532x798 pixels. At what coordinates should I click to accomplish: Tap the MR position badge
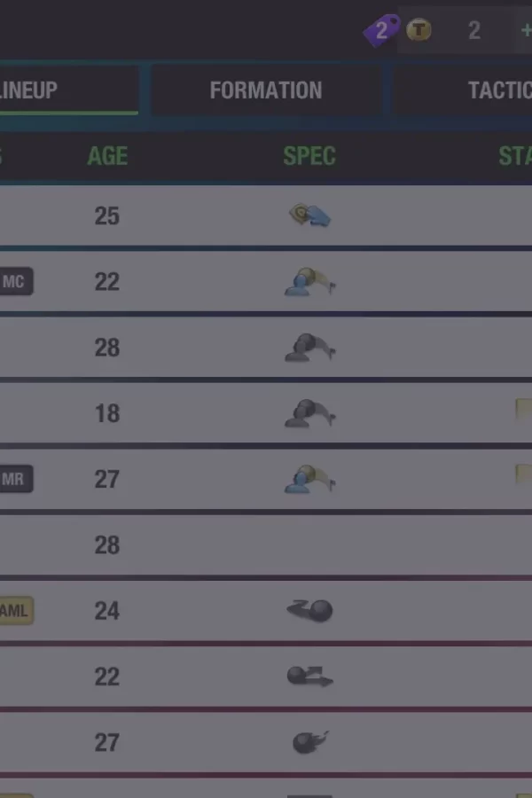click(14, 480)
